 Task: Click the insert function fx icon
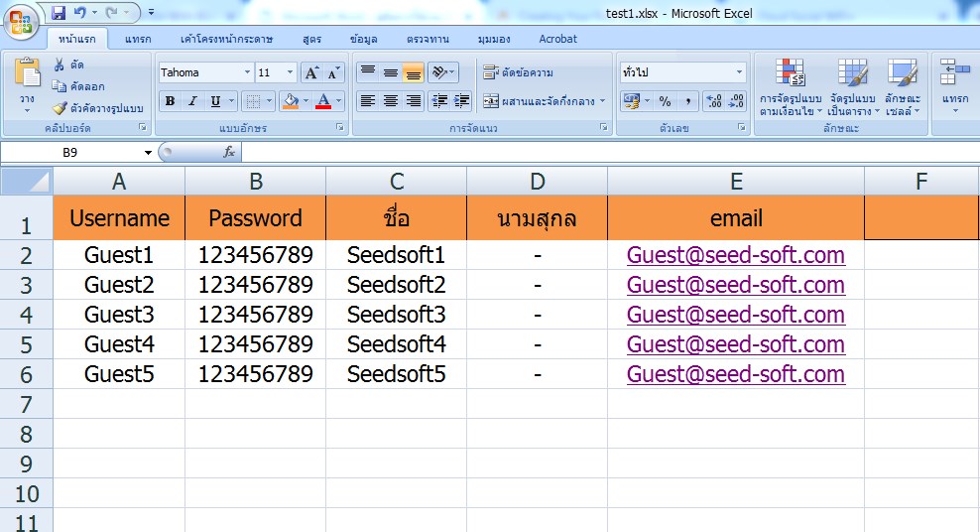point(229,152)
